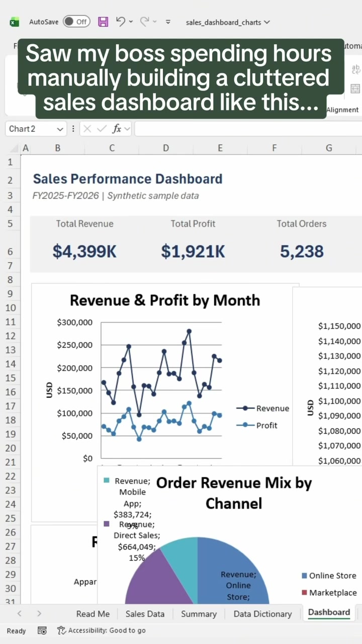Open the Summary sheet tab
Image resolution: width=362 pixels, height=644 pixels.
[199, 614]
